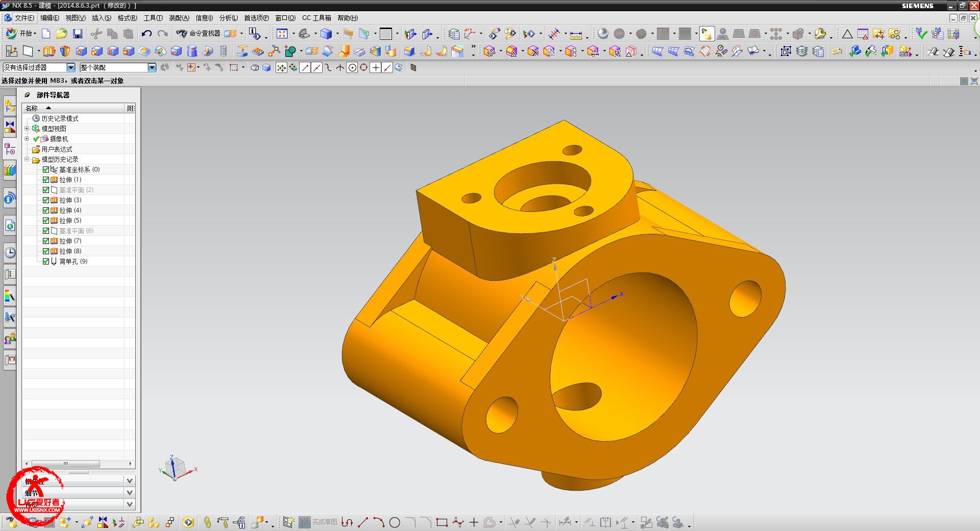980x531 pixels.
Task: Save the part with the floppy disk icon
Action: pos(78,34)
